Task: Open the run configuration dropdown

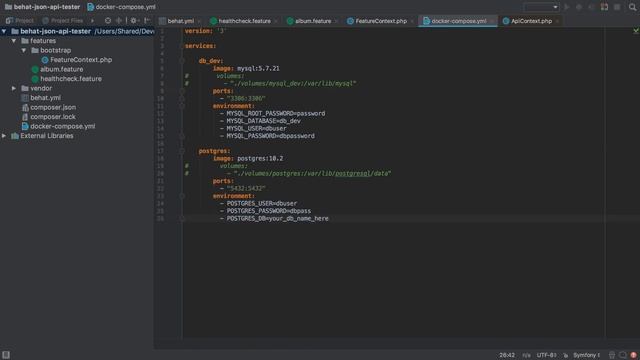Action: coord(541,7)
